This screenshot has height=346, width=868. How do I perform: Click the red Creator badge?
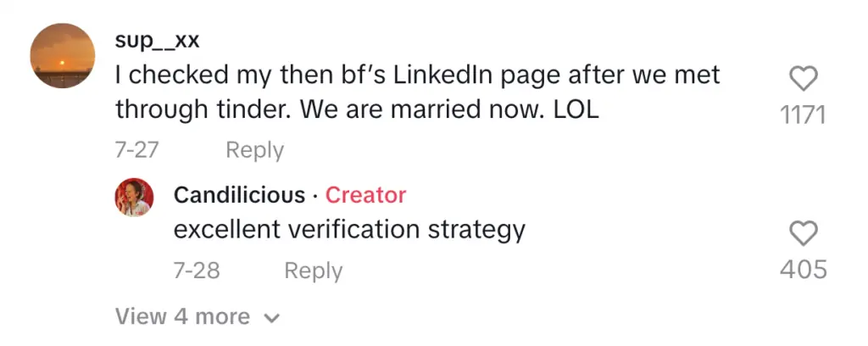pos(366,195)
